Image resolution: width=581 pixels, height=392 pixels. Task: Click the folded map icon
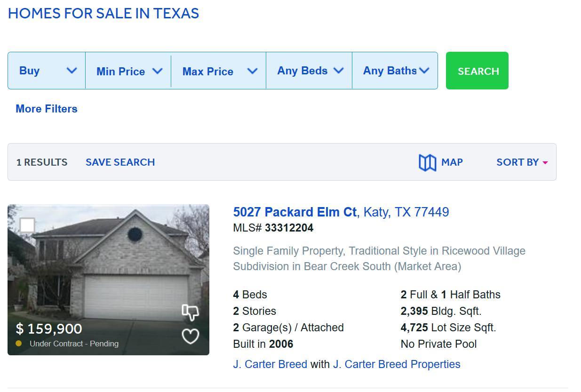point(427,163)
